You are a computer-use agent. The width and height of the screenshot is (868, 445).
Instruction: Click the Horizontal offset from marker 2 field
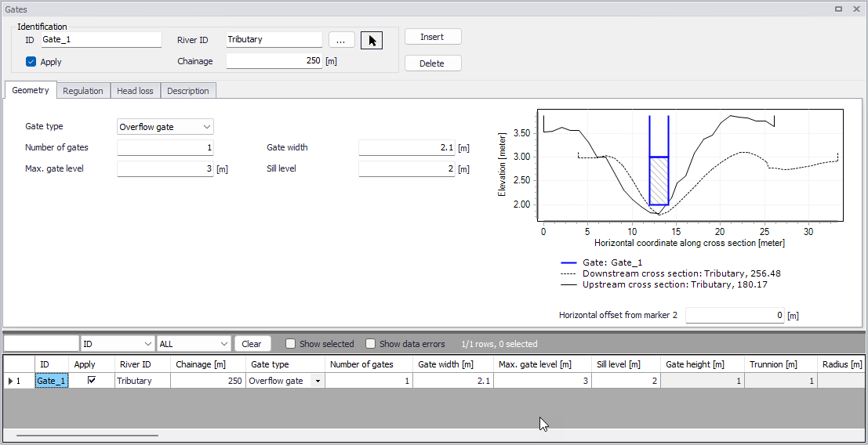point(735,315)
